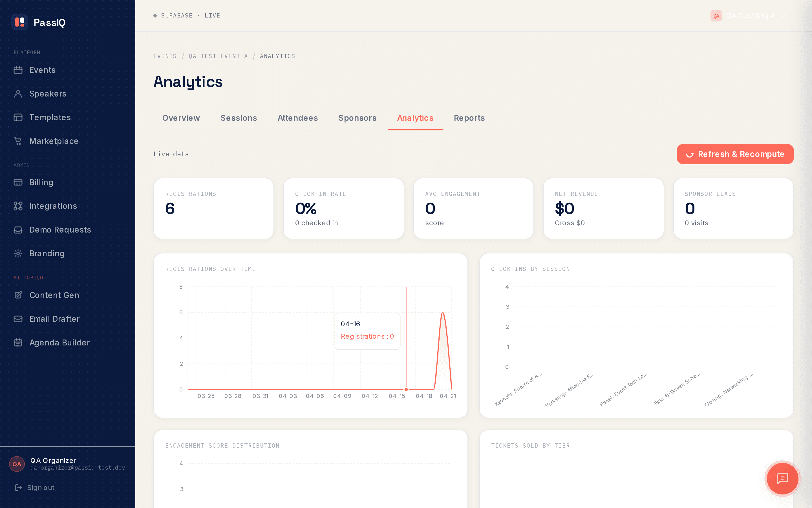Go to Integrations page
The width and height of the screenshot is (812, 508).
pyautogui.click(x=67, y=206)
